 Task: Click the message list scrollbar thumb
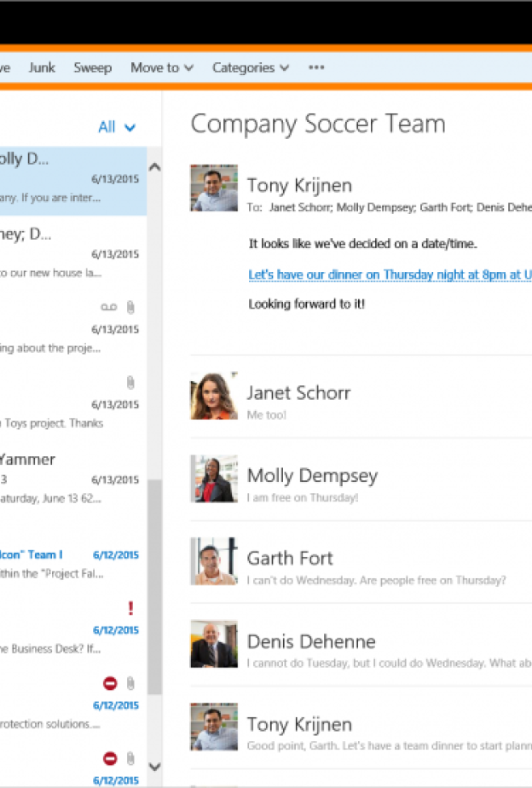pos(154,587)
